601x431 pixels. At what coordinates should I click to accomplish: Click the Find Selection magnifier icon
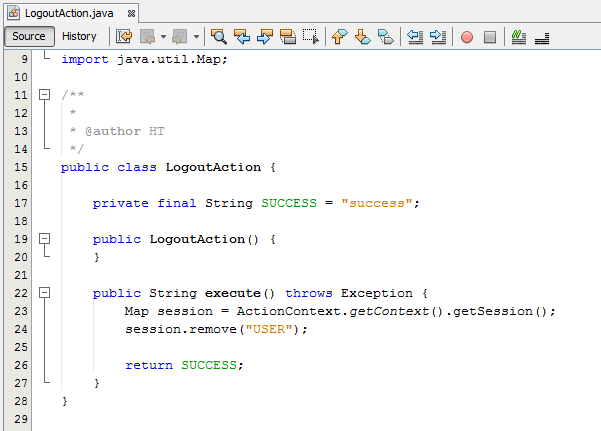pyautogui.click(x=218, y=37)
